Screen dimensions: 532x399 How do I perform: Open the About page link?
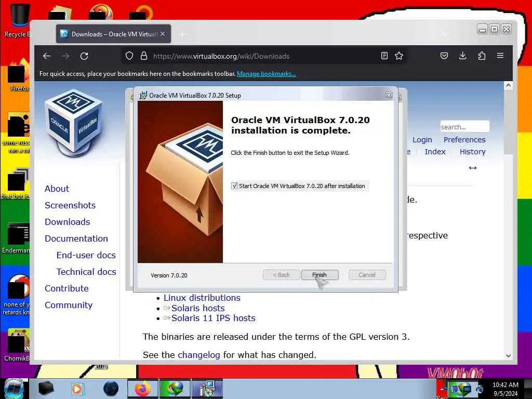(x=57, y=189)
